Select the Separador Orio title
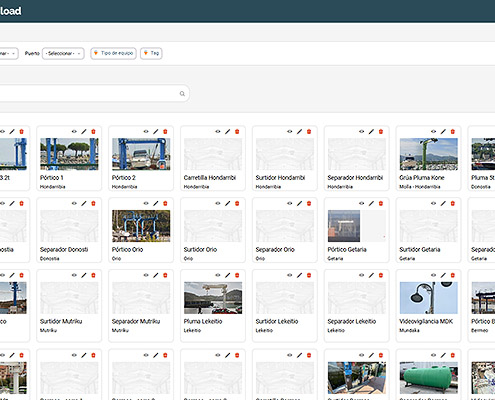Screen dimensions: 495x400 tap(275, 250)
